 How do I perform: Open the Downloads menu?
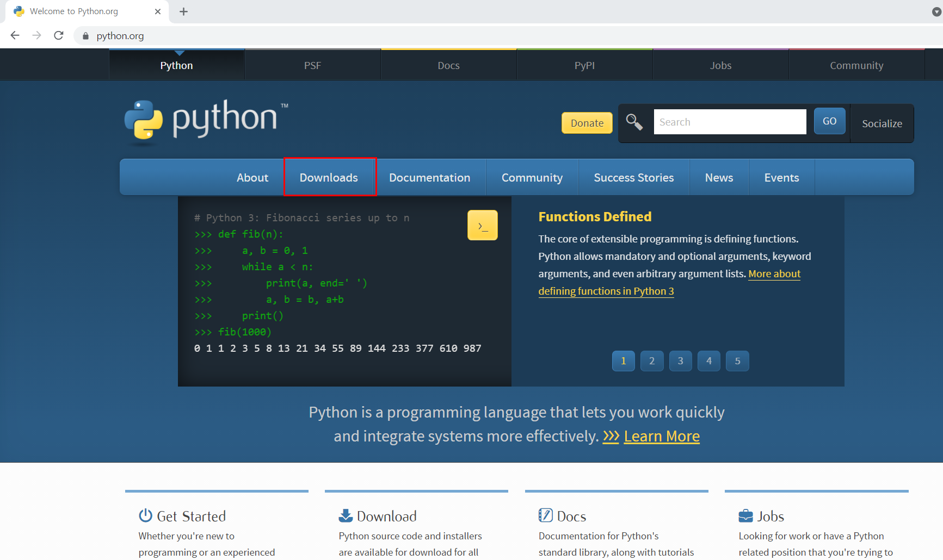329,178
